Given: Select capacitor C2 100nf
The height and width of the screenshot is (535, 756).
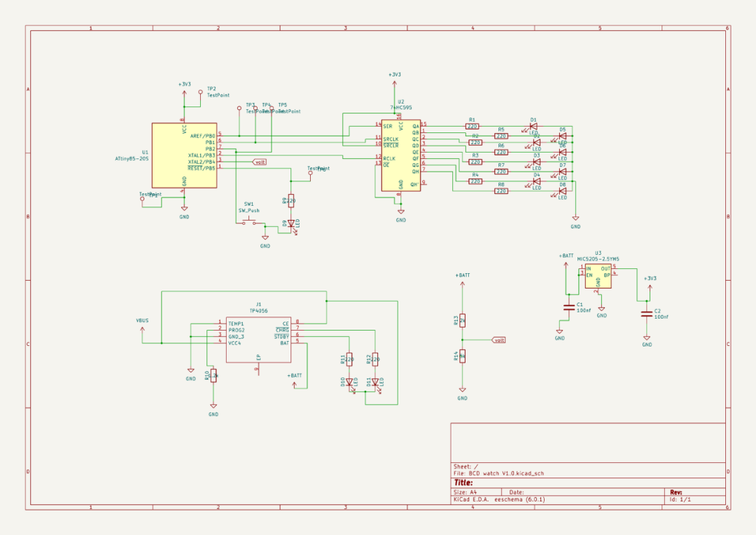Looking at the screenshot, I should pos(647,314).
